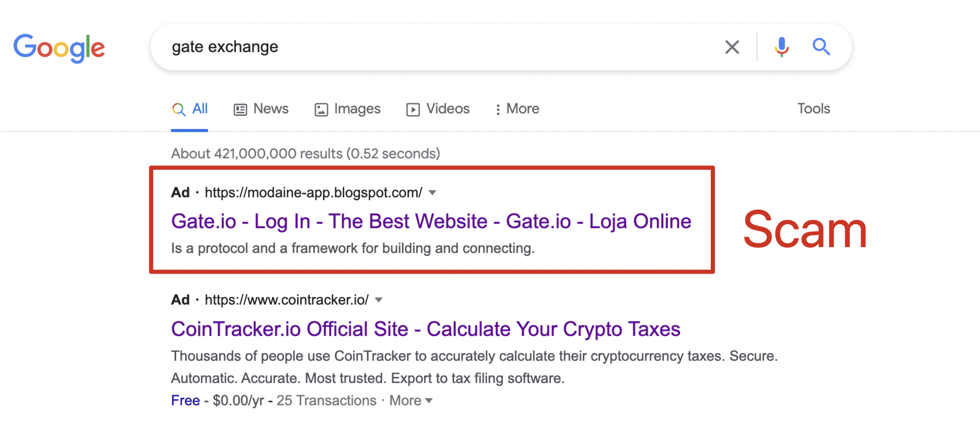Expand the More arrow after 25 Transactions
Screen dimensions: 980x437
429,401
